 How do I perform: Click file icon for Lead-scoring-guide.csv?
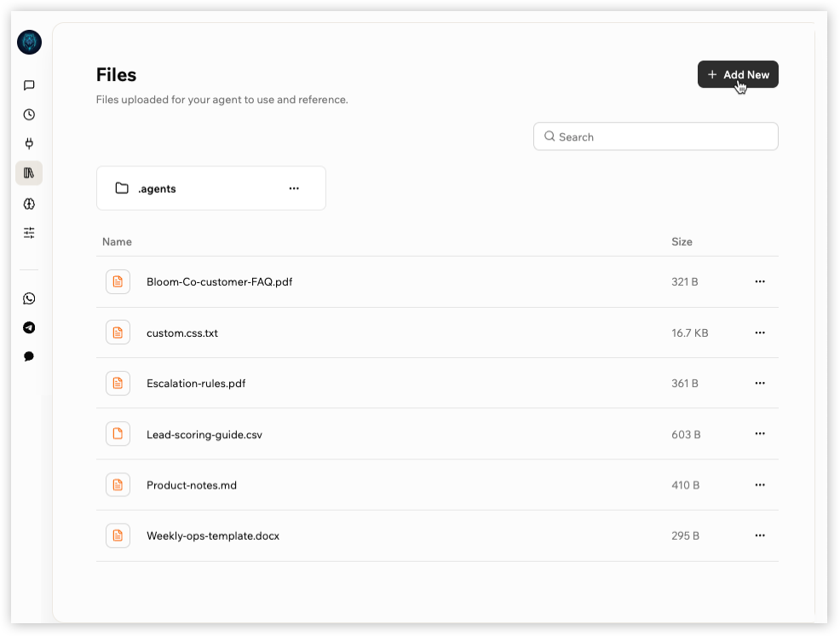click(118, 434)
